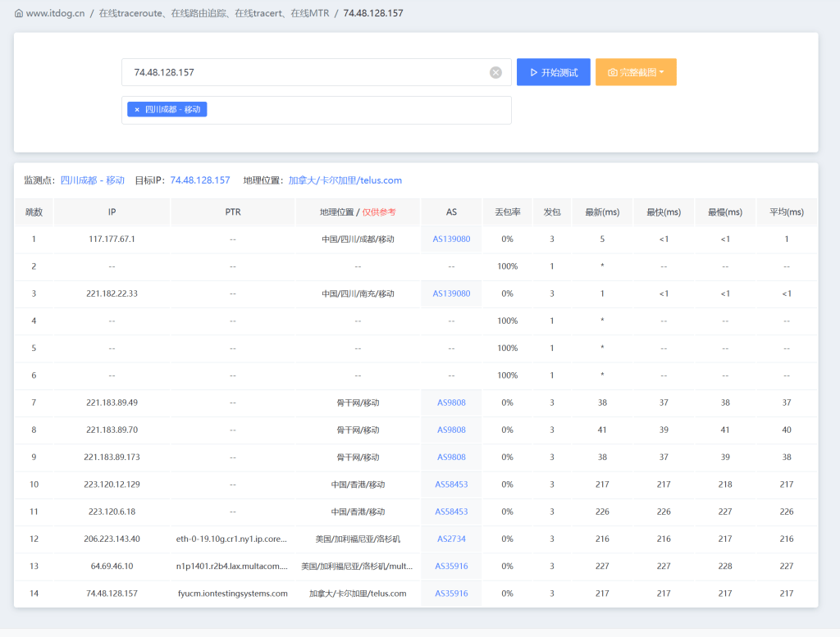
Task: Click location cell 中国/香港/移动 for 223.120.12.129
Action: pos(358,485)
